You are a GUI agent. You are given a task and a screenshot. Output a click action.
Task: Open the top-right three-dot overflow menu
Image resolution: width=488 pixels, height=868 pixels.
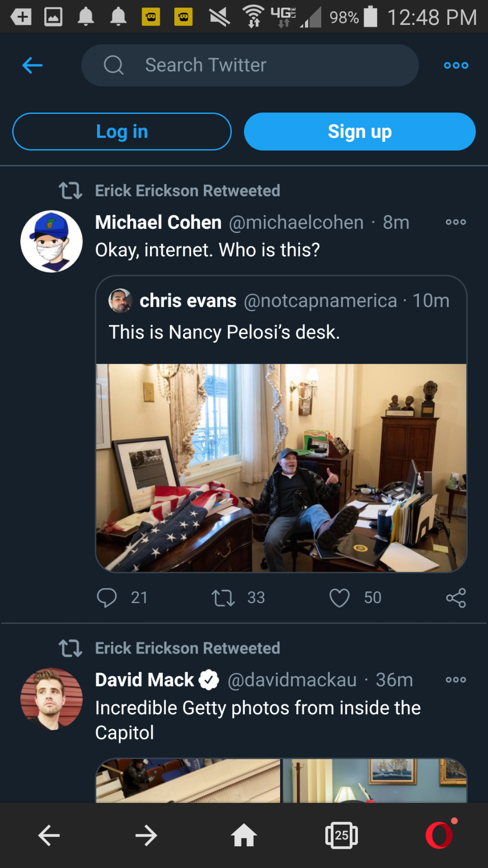pyautogui.click(x=455, y=65)
